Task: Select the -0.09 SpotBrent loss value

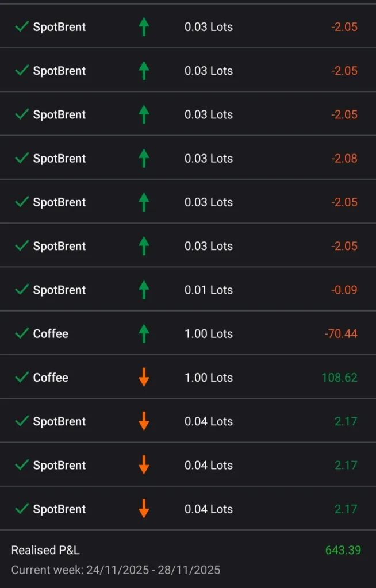Action: (344, 290)
